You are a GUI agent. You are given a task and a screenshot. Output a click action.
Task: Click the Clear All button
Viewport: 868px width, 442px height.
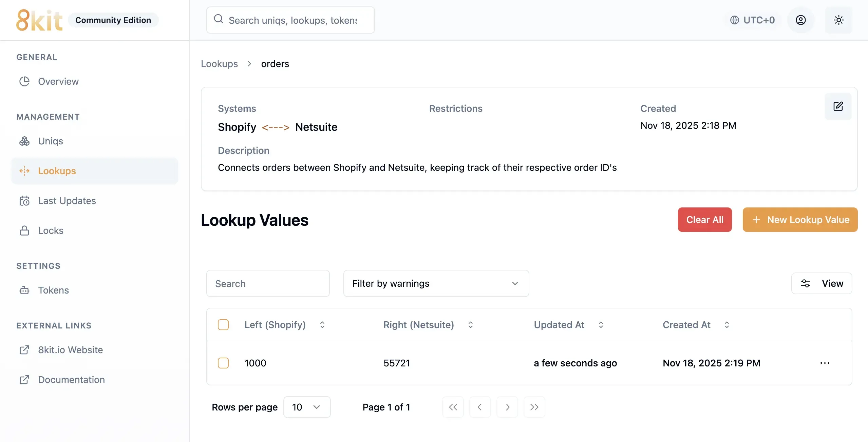[x=705, y=220]
